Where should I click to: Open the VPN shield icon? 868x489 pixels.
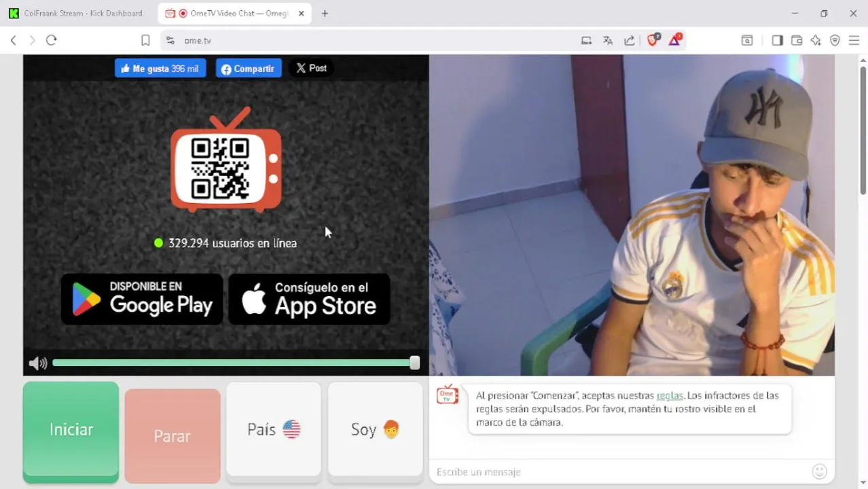pyautogui.click(x=835, y=41)
